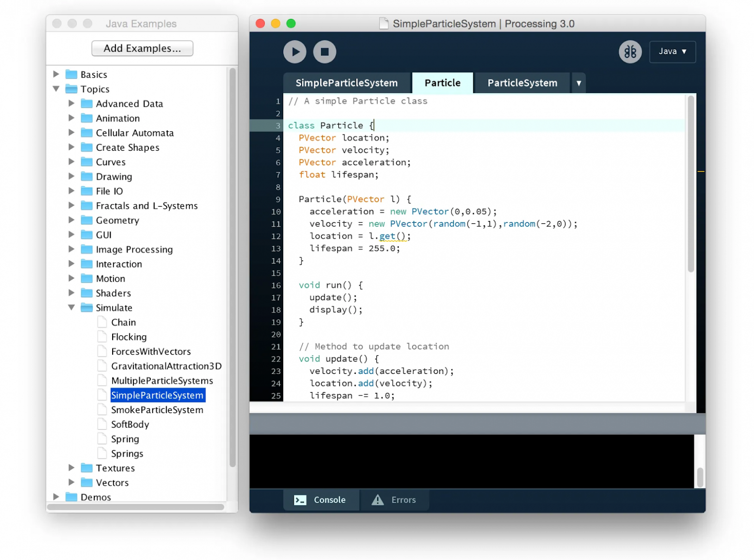Select the Textures folder label
This screenshot has width=754, height=560.
point(115,468)
